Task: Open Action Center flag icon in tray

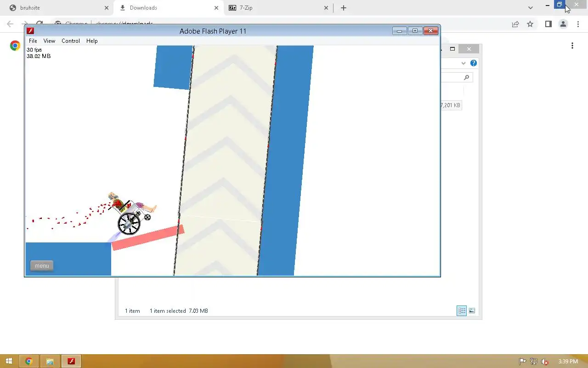Action: pos(522,362)
